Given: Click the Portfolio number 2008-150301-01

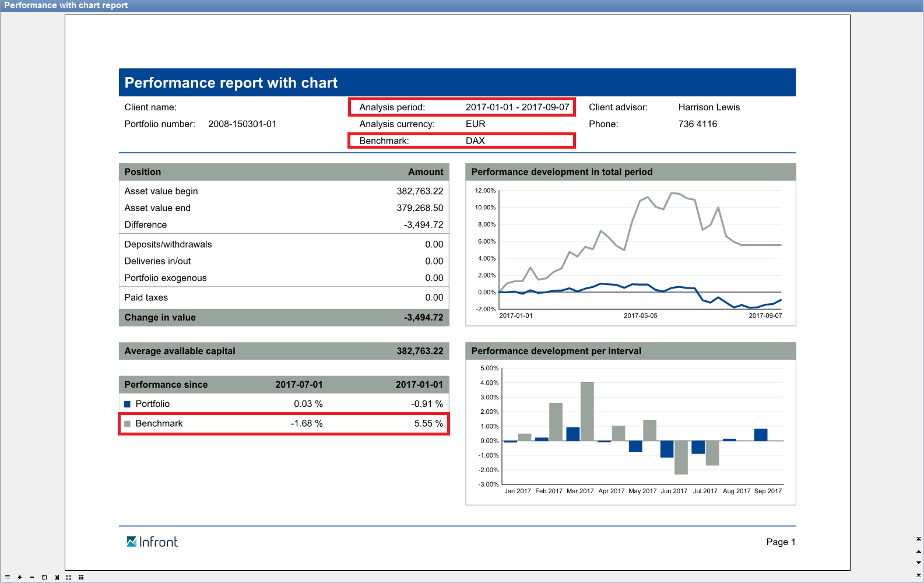Looking at the screenshot, I should click(x=242, y=124).
